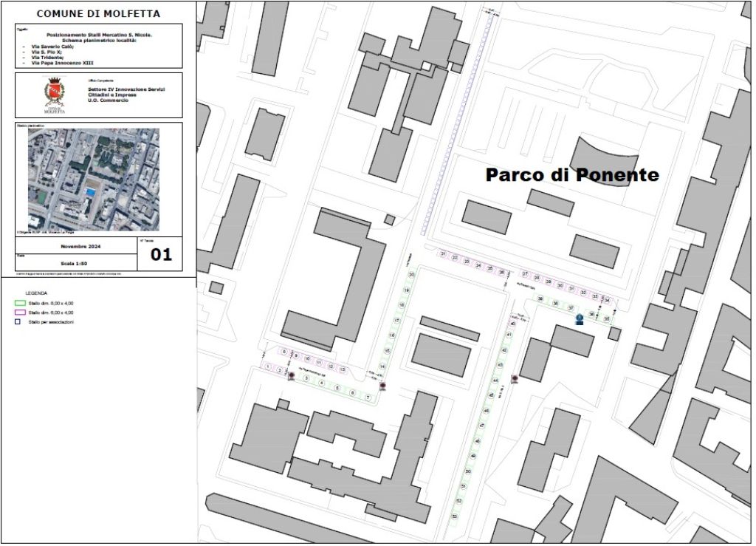Click the Scala 1:50 field

pyautogui.click(x=74, y=263)
